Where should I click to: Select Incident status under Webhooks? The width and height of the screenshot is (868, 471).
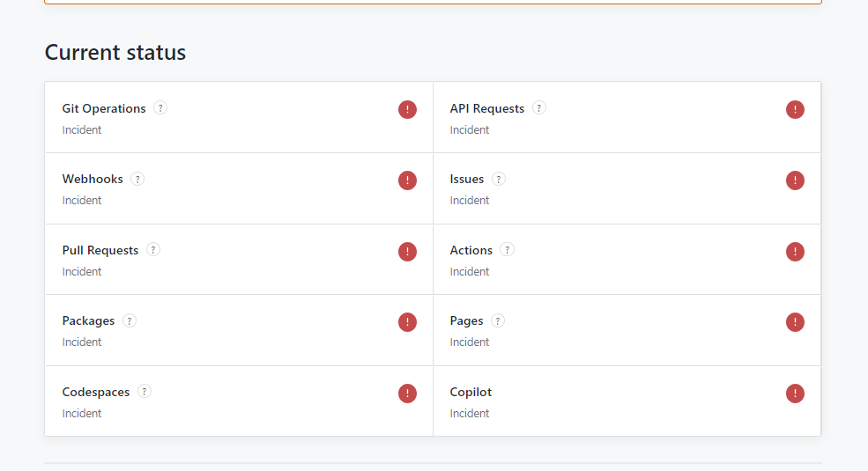pyautogui.click(x=82, y=201)
